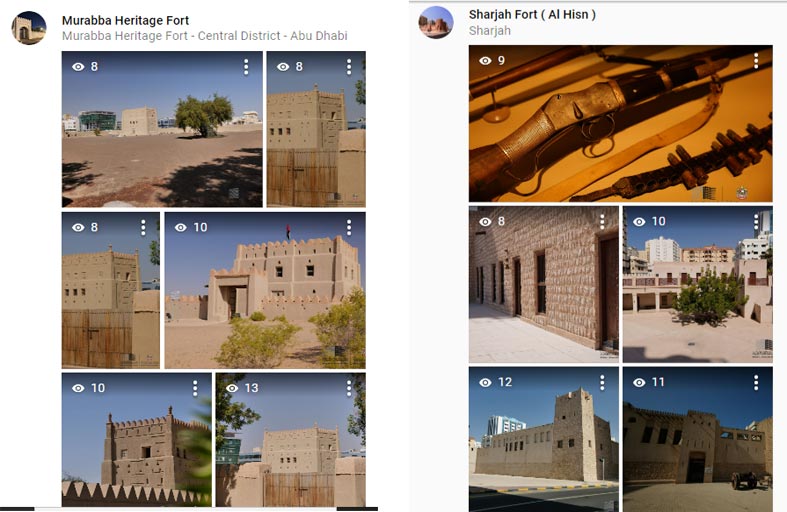787x512 pixels.
Task: Open antique rifle photo
Action: pyautogui.click(x=621, y=124)
